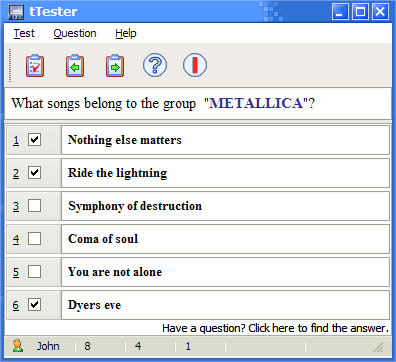Click the status bar value 4
This screenshot has width=396, height=362.
[x=138, y=346]
